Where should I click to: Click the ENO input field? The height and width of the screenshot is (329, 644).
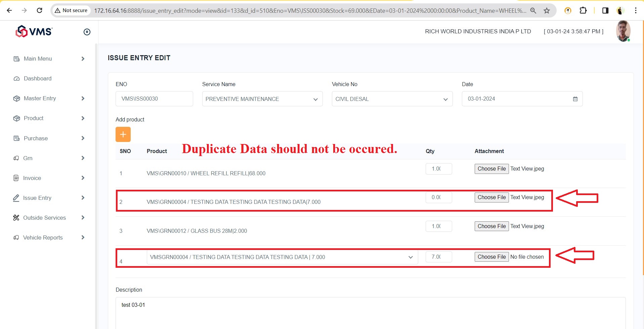pos(154,99)
